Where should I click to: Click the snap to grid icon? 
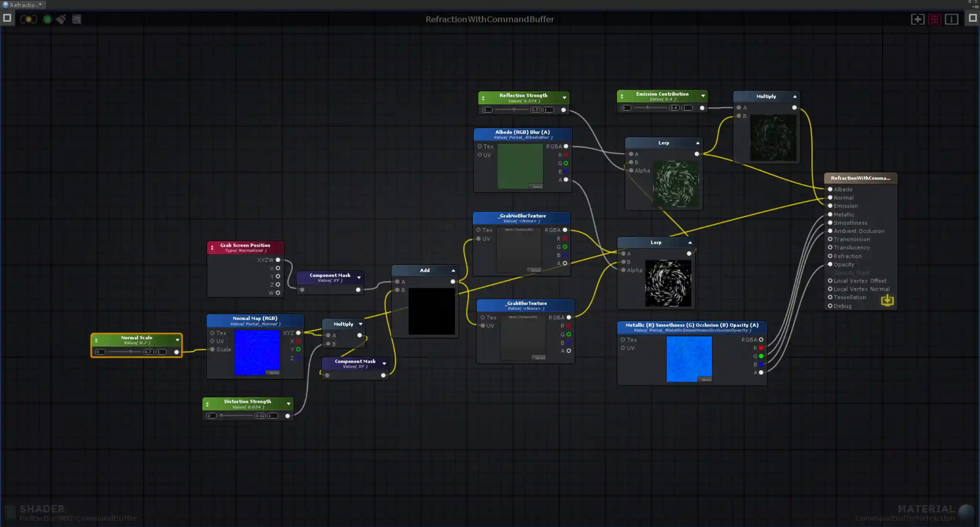936,19
